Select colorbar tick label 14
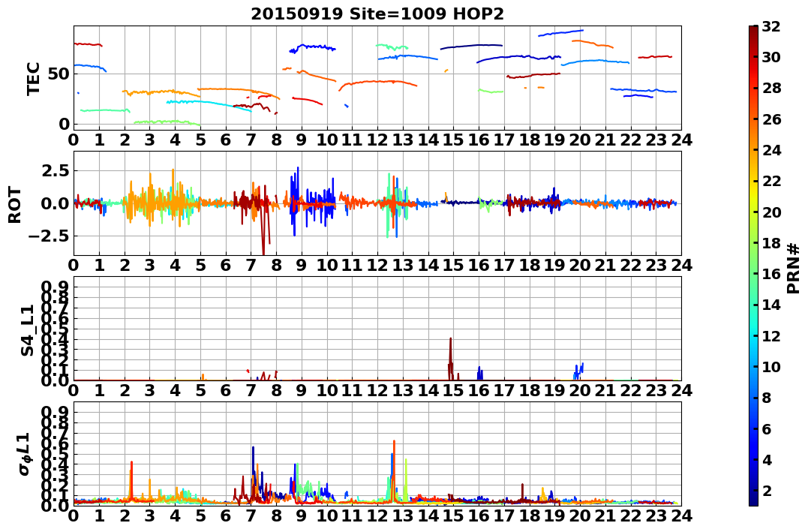The width and height of the screenshot is (808, 532). pos(771,305)
